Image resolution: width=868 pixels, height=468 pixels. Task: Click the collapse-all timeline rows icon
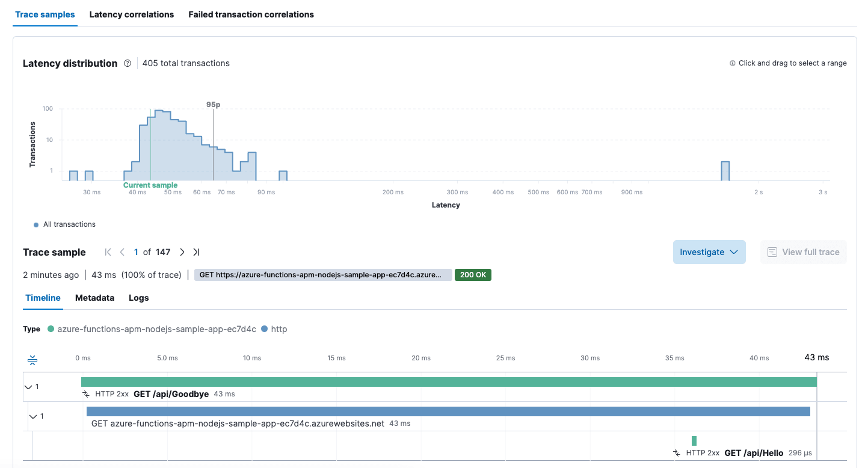[x=32, y=360]
